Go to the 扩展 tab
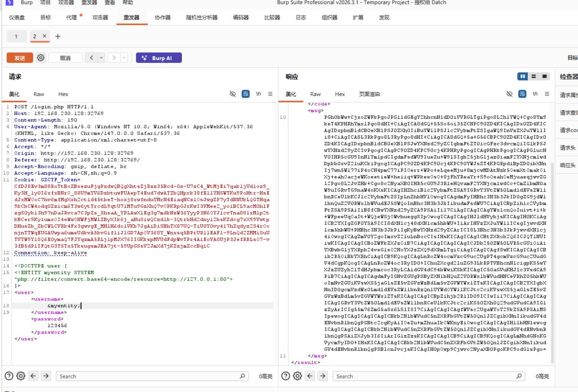The height and width of the screenshot is (392, 578). [358, 17]
